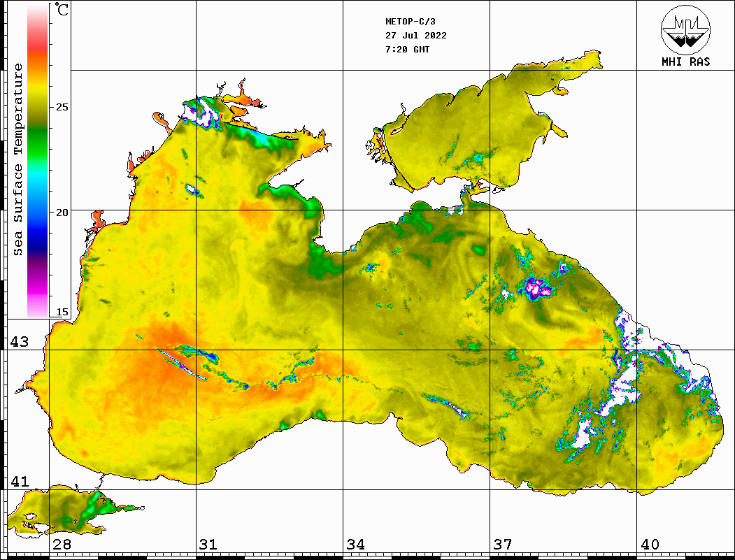Click longitude label '34'
The height and width of the screenshot is (560, 735).
(x=356, y=544)
